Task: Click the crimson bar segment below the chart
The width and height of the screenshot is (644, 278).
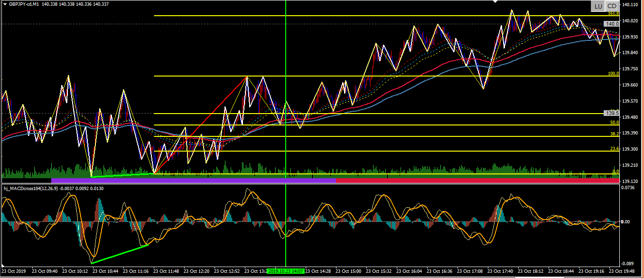Action: tap(477, 181)
